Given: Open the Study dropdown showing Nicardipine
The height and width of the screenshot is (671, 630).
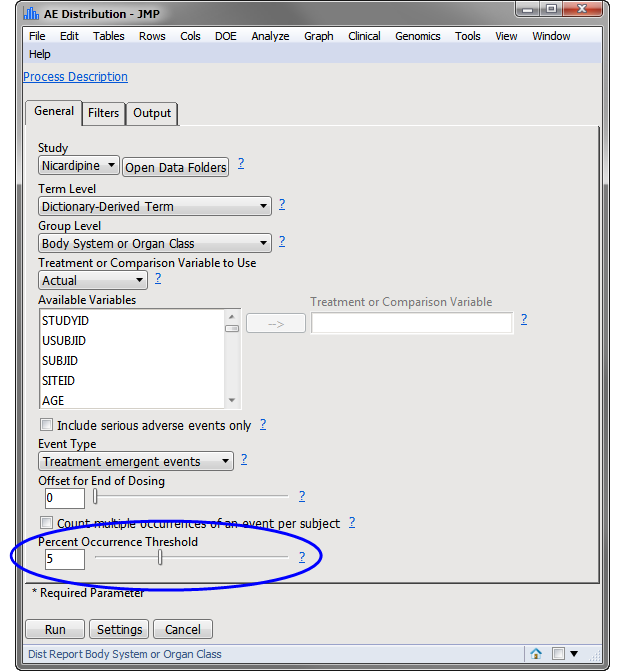Looking at the screenshot, I should 79,165.
